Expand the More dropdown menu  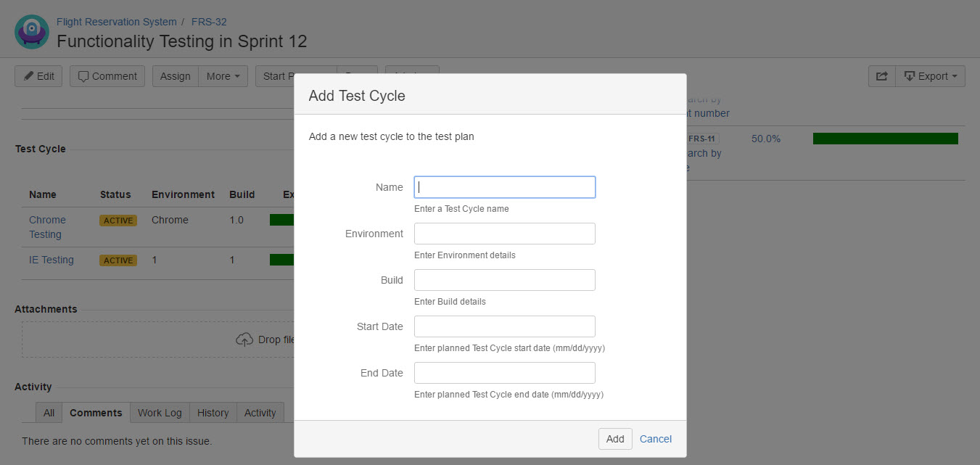point(223,76)
